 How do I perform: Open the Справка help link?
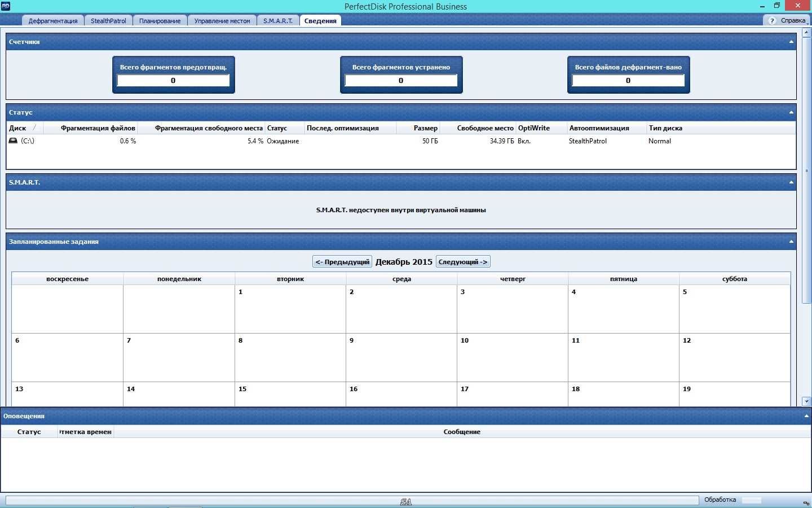(793, 20)
